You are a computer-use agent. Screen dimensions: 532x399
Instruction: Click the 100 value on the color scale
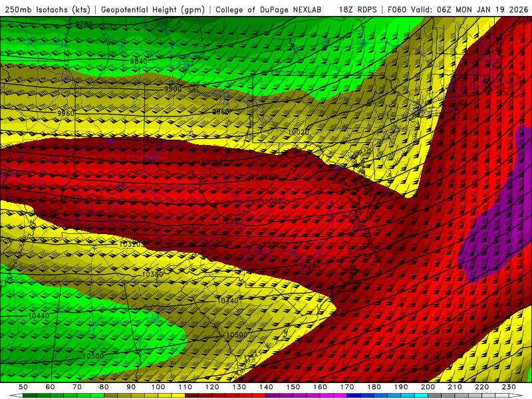tap(158, 387)
